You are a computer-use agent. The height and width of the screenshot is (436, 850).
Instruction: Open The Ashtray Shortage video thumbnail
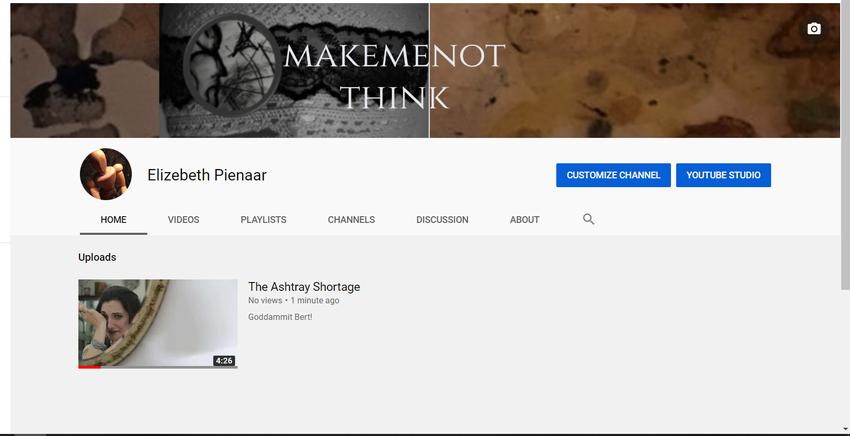click(x=158, y=324)
